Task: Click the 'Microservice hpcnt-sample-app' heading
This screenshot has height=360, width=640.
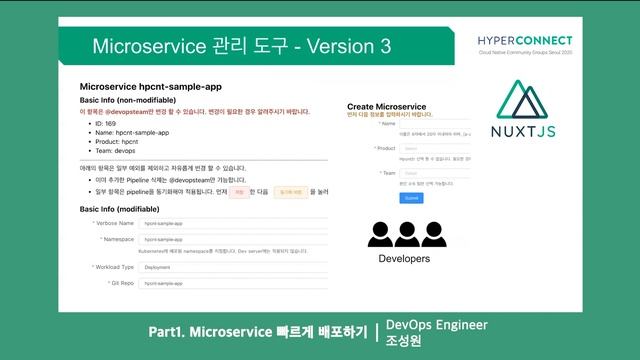Action: (x=151, y=87)
